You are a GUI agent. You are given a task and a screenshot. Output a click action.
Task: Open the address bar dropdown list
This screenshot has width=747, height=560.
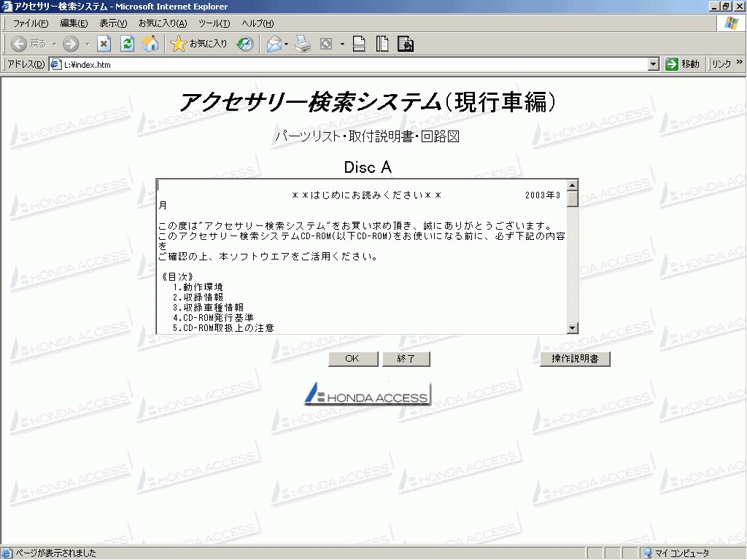[654, 64]
